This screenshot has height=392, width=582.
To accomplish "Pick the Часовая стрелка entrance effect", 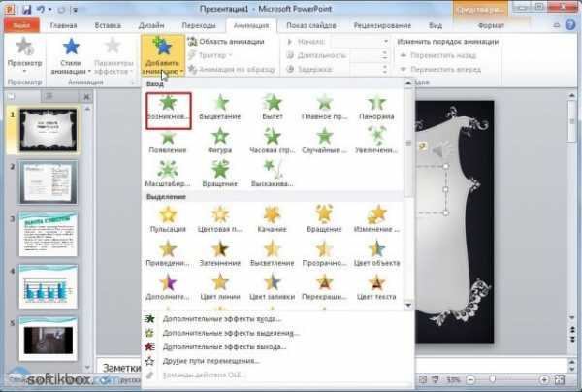I will (273, 142).
